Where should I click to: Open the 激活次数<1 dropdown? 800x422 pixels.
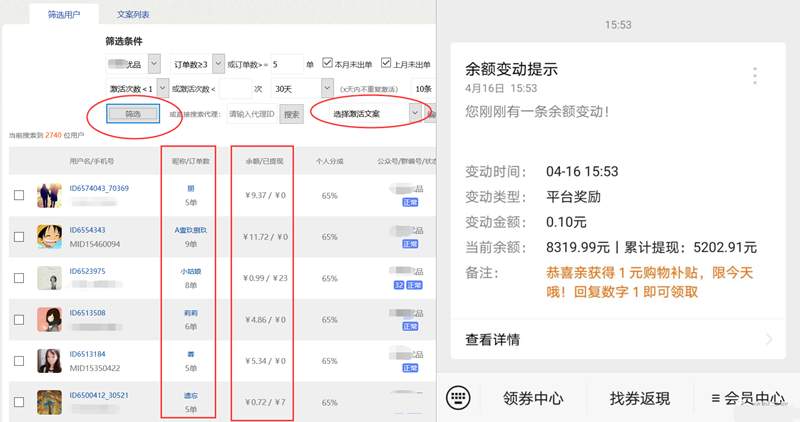click(x=137, y=89)
